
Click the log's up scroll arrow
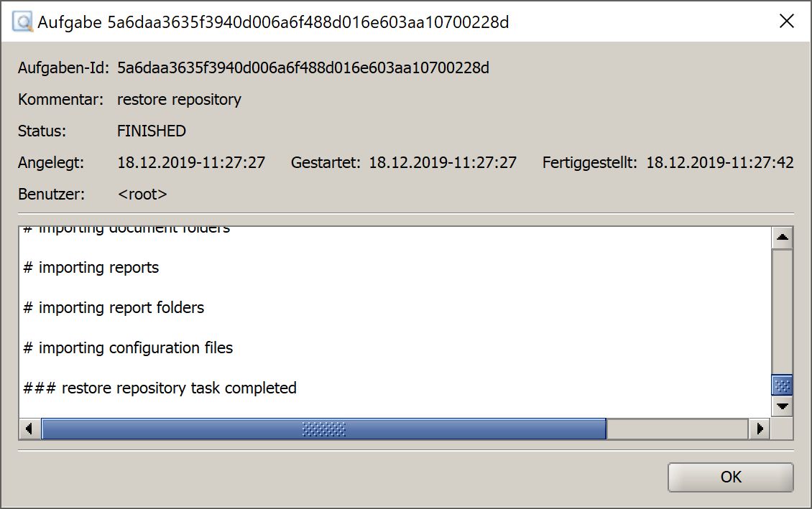click(782, 238)
